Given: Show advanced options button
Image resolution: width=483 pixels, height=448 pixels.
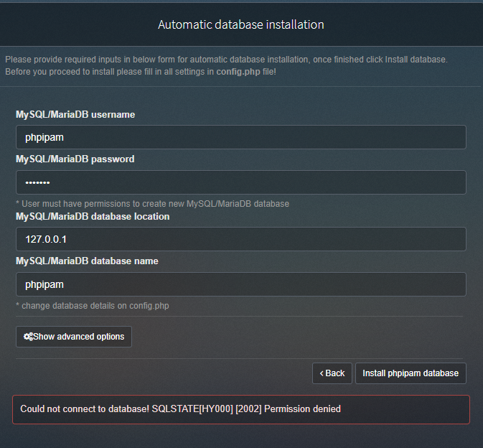Looking at the screenshot, I should point(74,337).
